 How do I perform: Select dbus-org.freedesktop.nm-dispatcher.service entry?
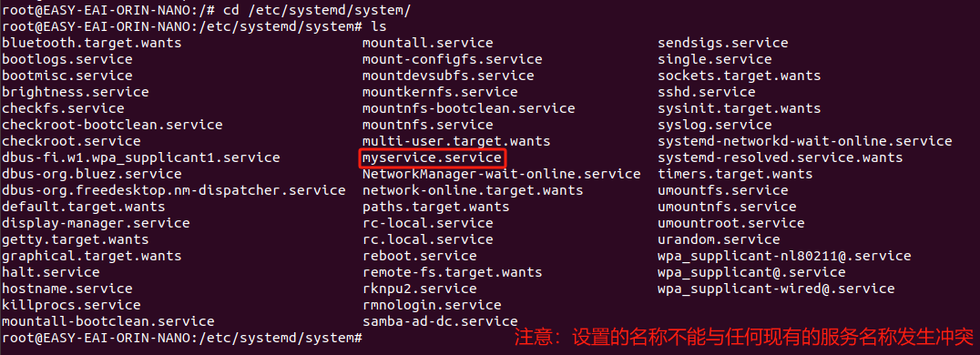pos(174,190)
